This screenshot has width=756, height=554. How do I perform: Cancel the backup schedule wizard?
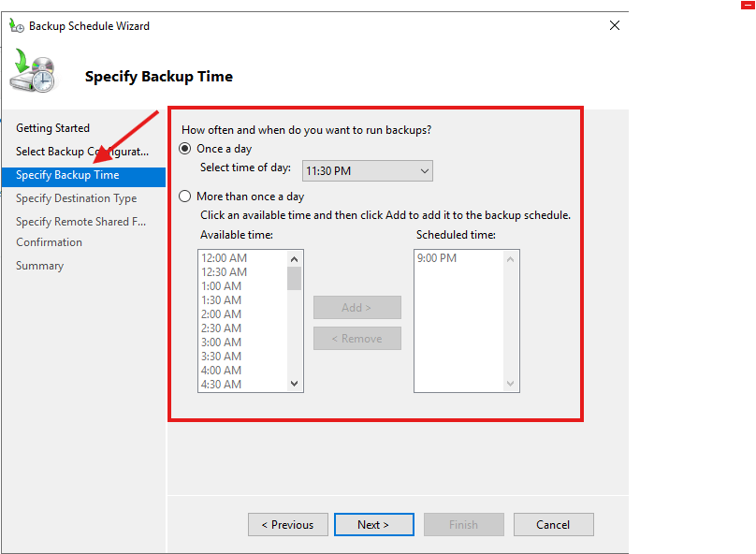tap(554, 525)
